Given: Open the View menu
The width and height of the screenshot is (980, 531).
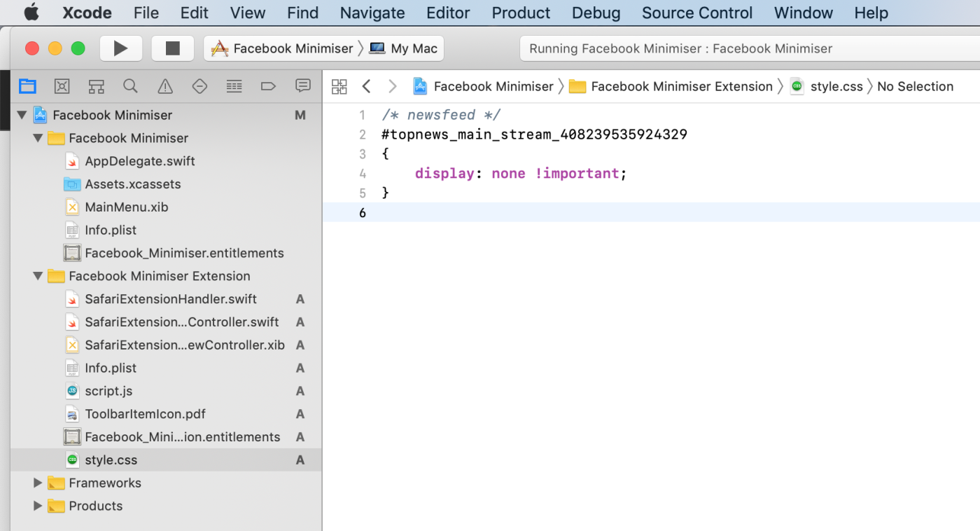Looking at the screenshot, I should coord(248,13).
